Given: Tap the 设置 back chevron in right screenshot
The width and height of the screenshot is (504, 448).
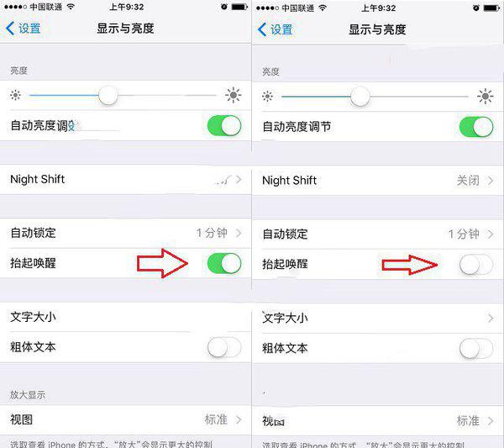Looking at the screenshot, I should [262, 29].
